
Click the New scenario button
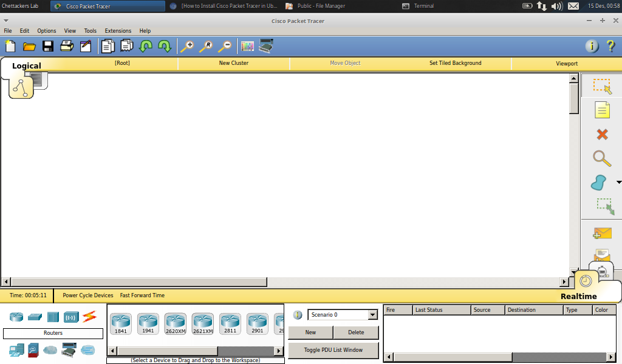coord(310,332)
